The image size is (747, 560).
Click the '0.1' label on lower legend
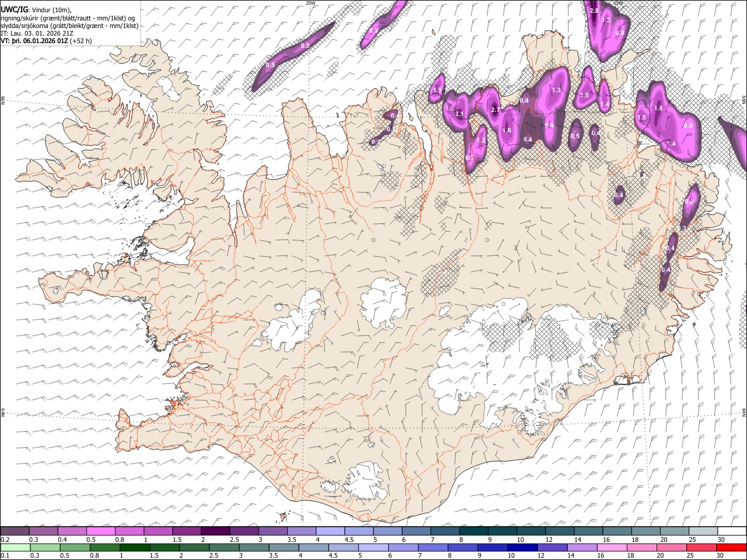5,555
